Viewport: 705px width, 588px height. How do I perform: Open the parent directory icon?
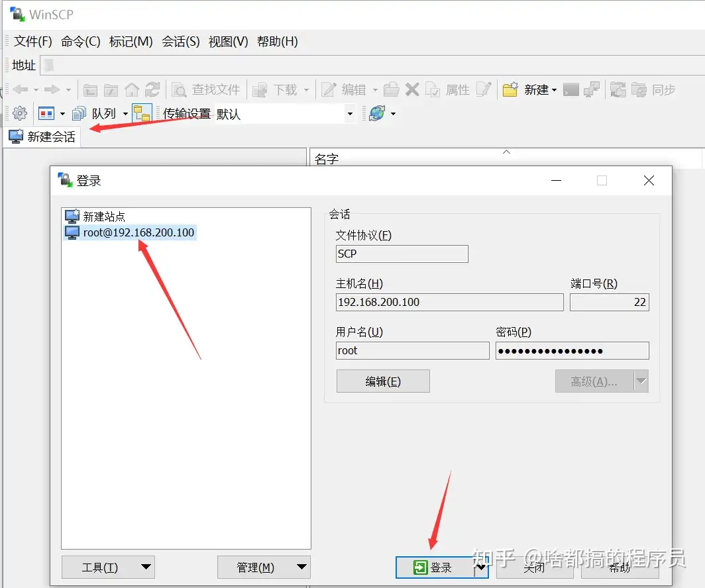(90, 90)
